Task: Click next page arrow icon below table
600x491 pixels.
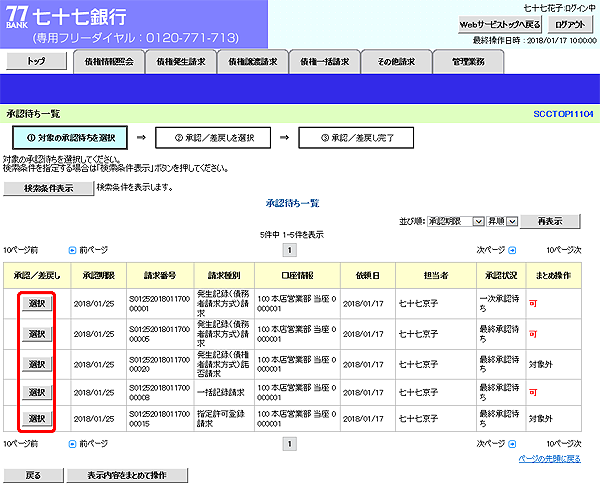Action: [512, 444]
